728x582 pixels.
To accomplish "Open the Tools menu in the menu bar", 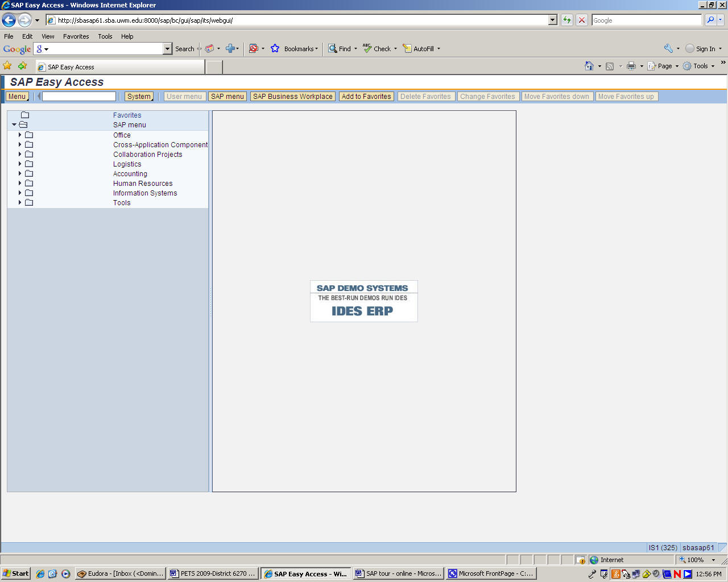I will 105,36.
